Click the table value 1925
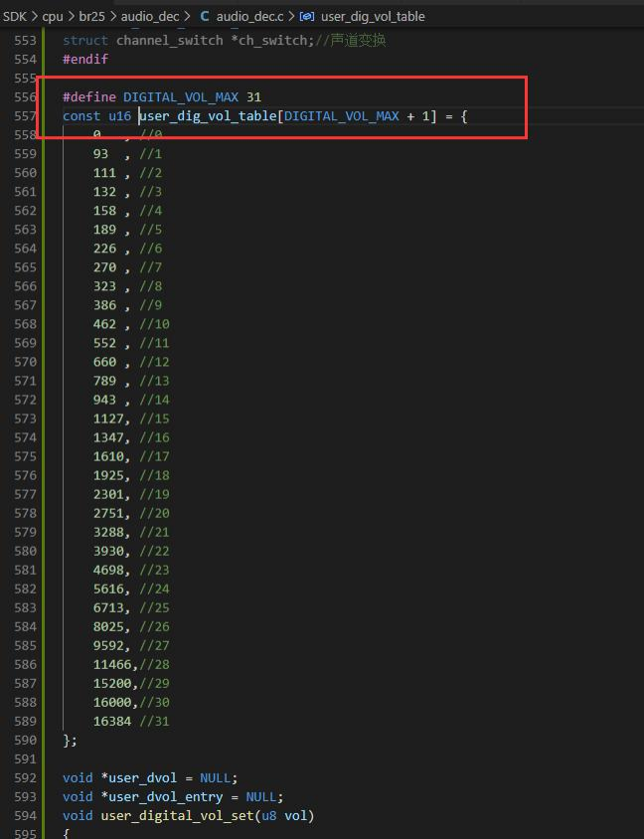The width and height of the screenshot is (644, 839). tap(108, 475)
